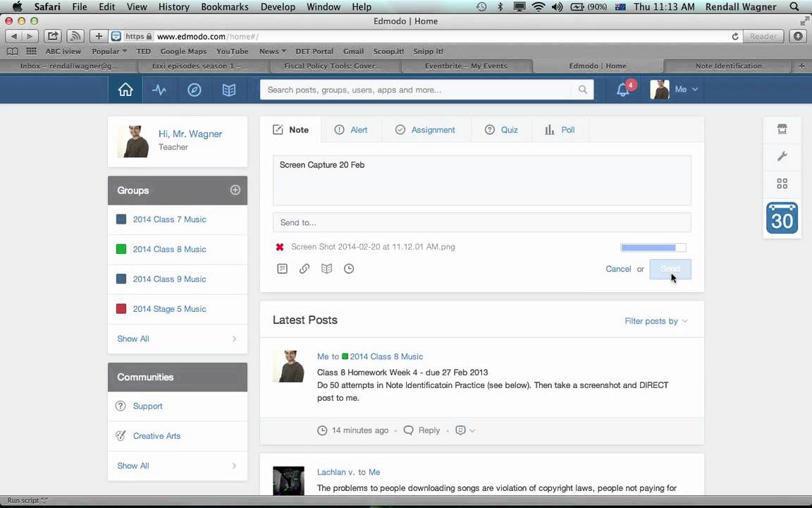Open the 2014 Class 7 Music group
The width and height of the screenshot is (812, 508).
pos(169,219)
